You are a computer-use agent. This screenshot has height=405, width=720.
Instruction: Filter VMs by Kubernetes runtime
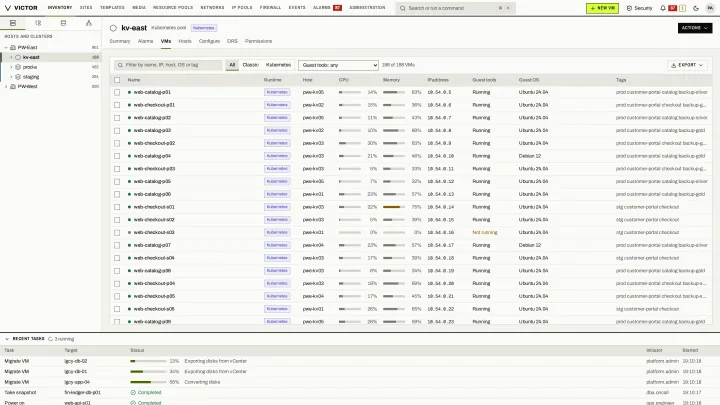pos(278,65)
